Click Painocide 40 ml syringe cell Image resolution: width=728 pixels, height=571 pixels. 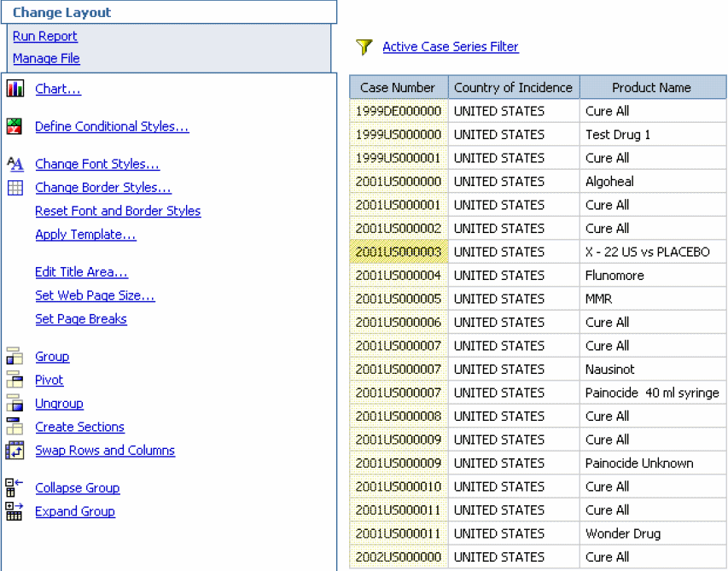653,393
